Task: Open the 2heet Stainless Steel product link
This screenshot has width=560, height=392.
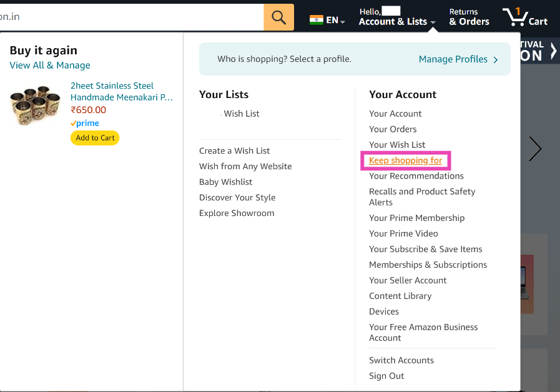Action: 121,92
